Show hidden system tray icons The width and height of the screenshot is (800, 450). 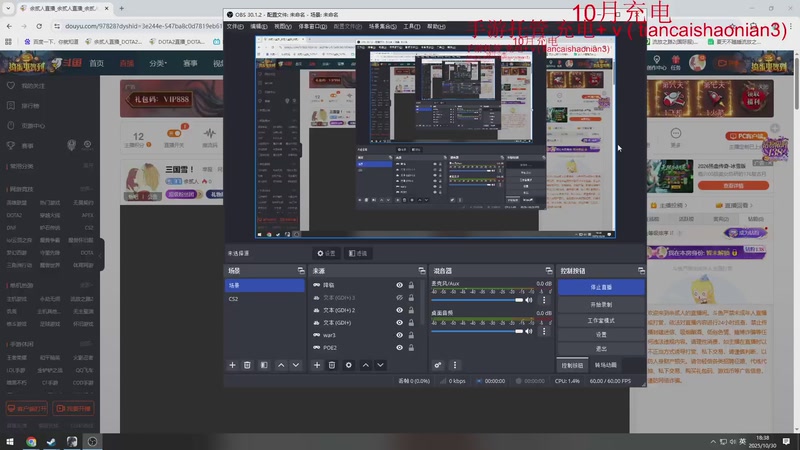[713, 442]
